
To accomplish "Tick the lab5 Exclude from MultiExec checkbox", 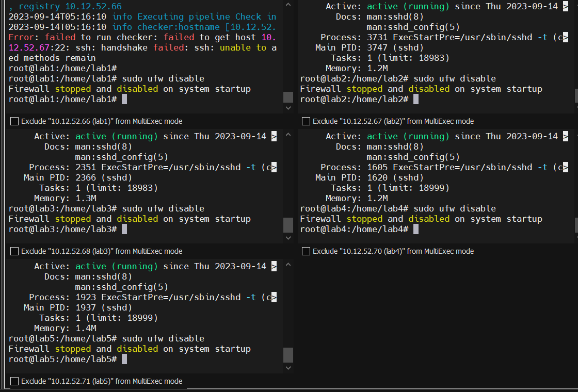I will 15,381.
